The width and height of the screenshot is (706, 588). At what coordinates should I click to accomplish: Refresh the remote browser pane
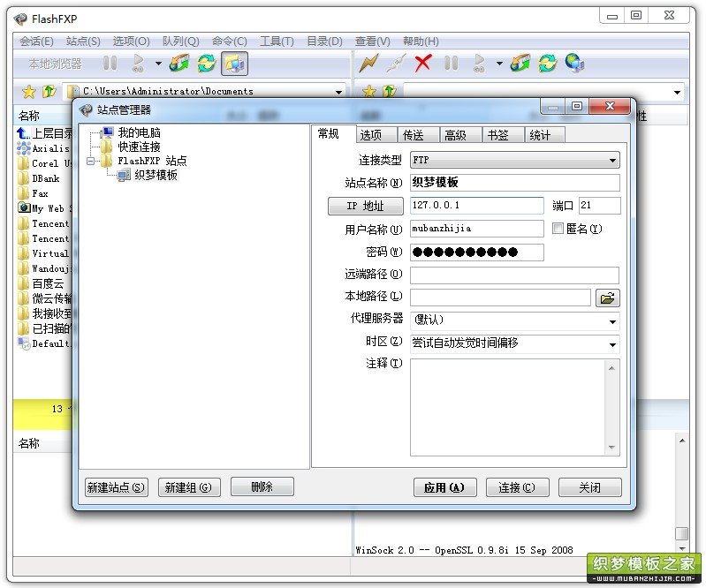[x=548, y=63]
